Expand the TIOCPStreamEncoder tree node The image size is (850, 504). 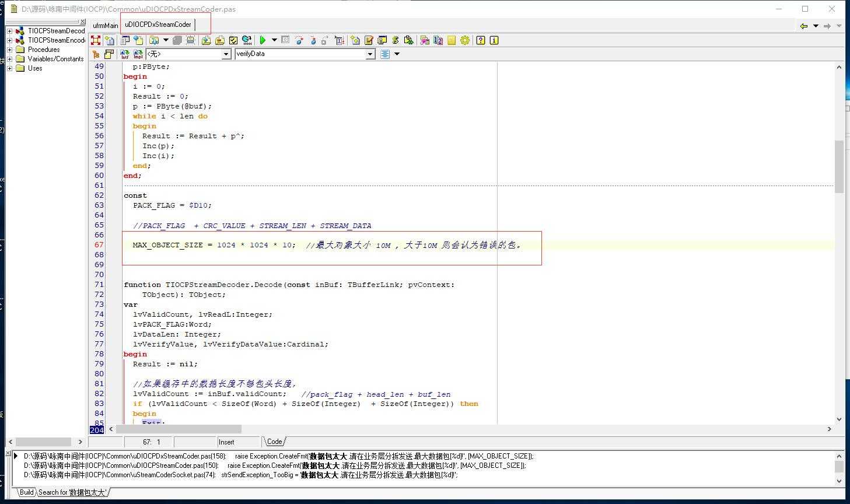point(9,40)
